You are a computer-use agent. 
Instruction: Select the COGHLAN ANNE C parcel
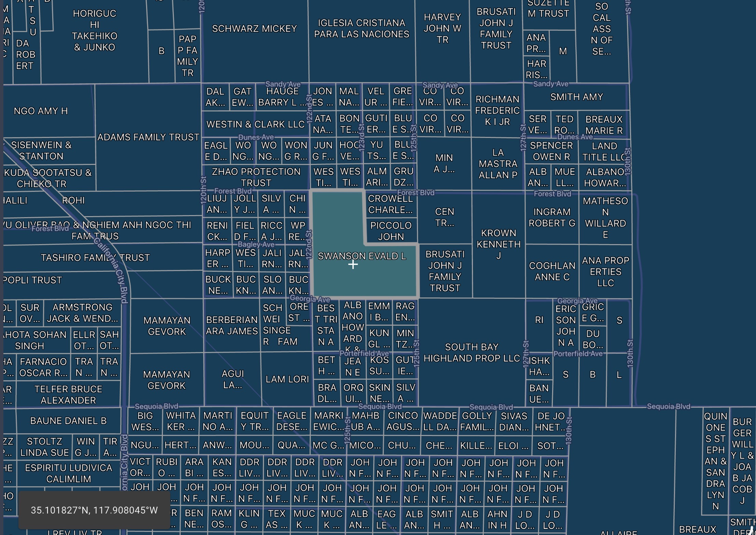tap(552, 271)
